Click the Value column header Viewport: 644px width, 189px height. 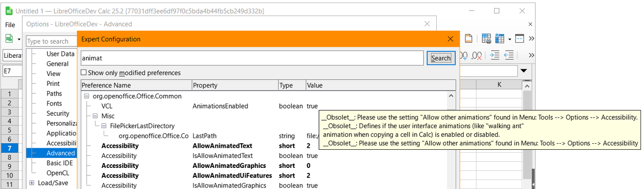(x=381, y=85)
